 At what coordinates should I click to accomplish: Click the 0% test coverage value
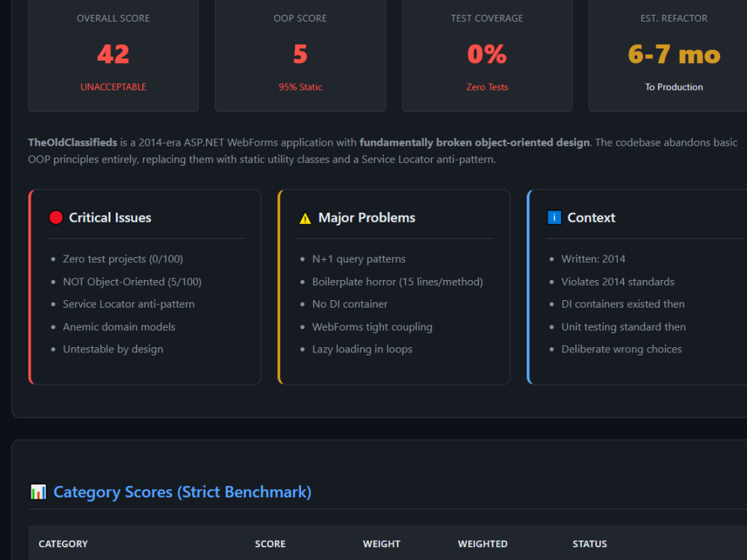487,54
